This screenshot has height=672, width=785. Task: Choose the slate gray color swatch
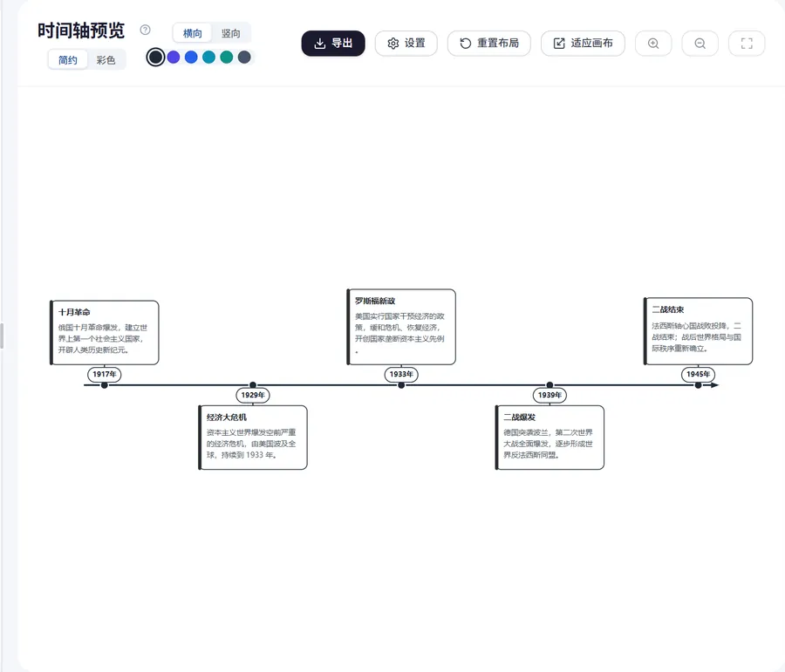click(244, 57)
